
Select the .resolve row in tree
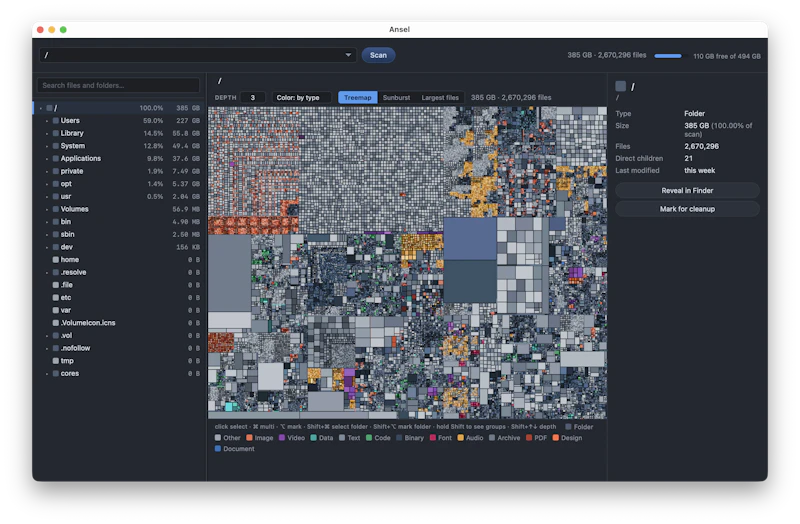[x=118, y=272]
